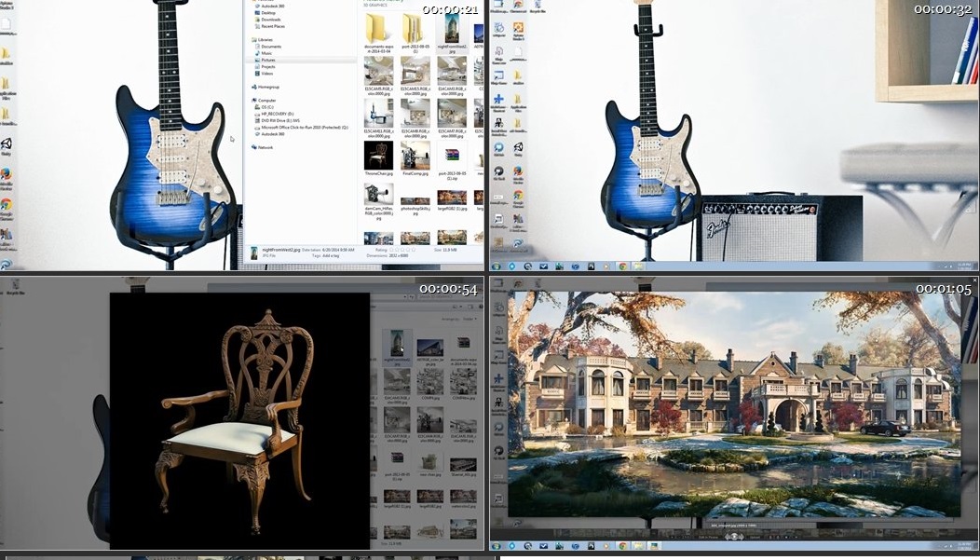Click 'Add a tag' in the 00:00:21 details pane
The height and width of the screenshot is (560, 980).
tap(331, 255)
